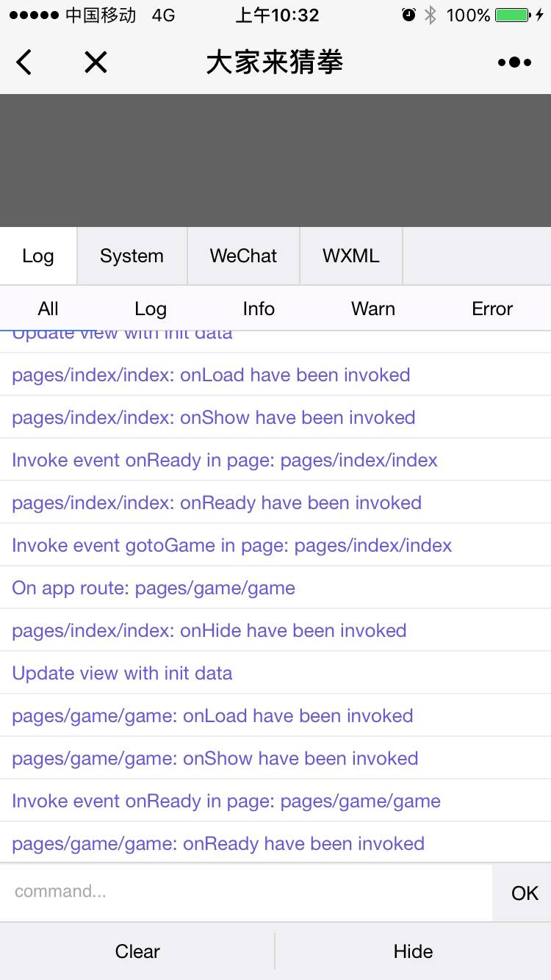Clear the console log
This screenshot has height=980, width=551.
point(137,951)
